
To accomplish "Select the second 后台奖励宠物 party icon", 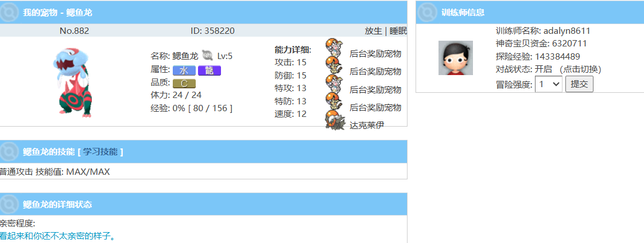I will (334, 66).
